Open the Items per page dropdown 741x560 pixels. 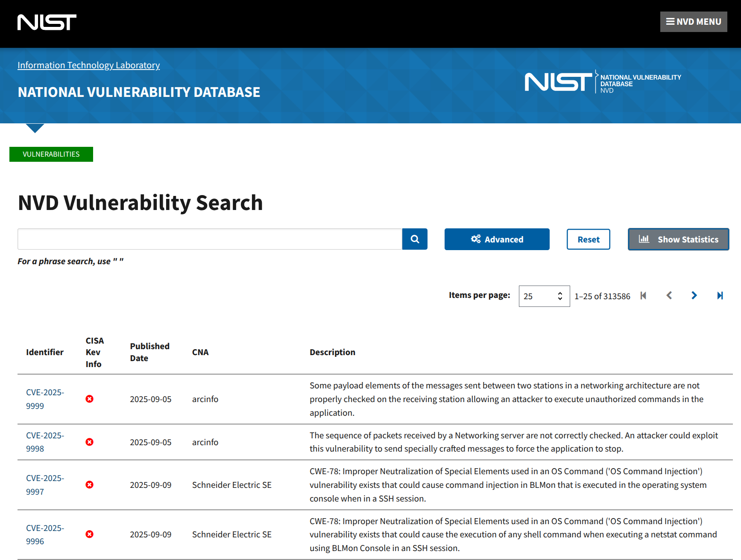pos(544,296)
